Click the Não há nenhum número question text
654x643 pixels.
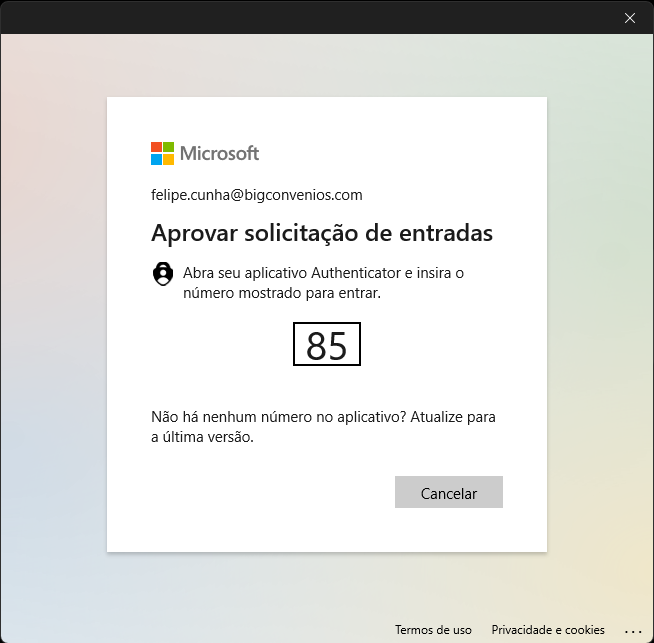278,417
